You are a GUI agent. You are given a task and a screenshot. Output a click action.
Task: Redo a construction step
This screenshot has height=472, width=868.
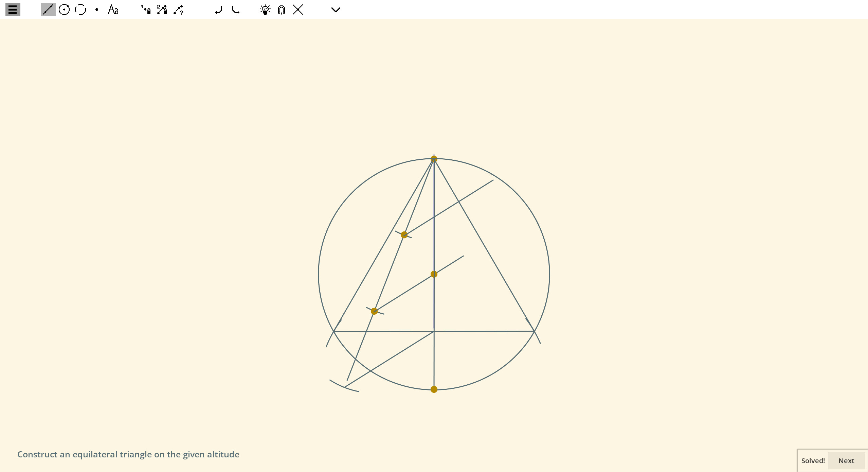pos(235,10)
